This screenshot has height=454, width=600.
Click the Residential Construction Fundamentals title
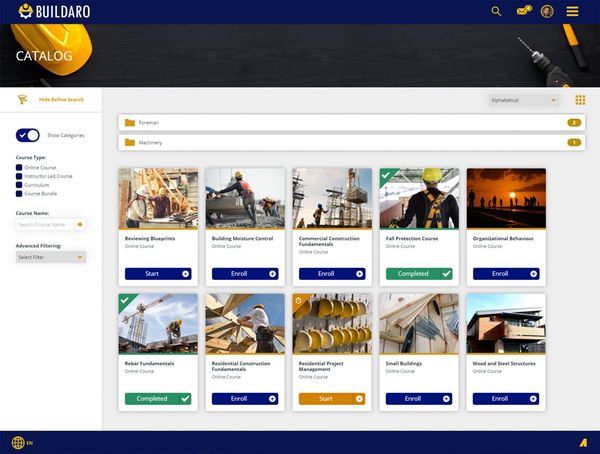click(x=241, y=366)
